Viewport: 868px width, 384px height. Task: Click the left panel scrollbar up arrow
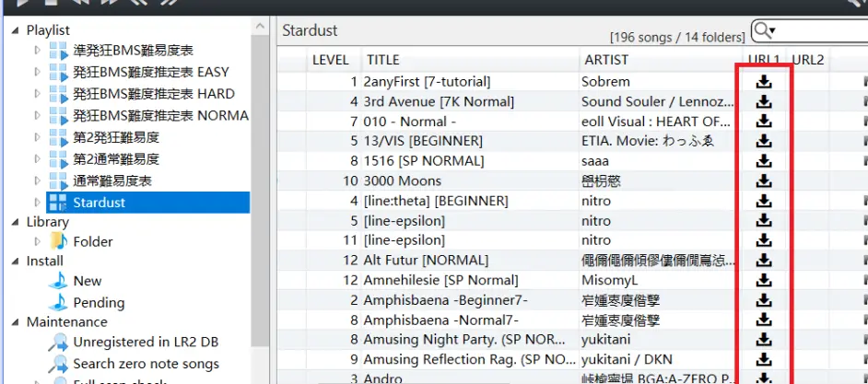(x=260, y=26)
